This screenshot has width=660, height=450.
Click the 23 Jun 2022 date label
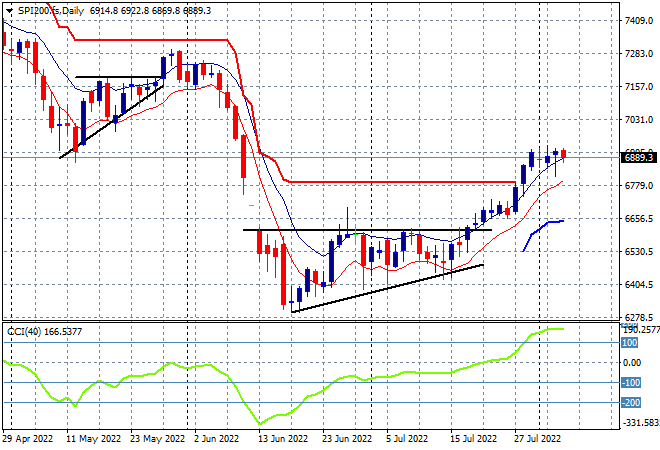[x=347, y=439]
